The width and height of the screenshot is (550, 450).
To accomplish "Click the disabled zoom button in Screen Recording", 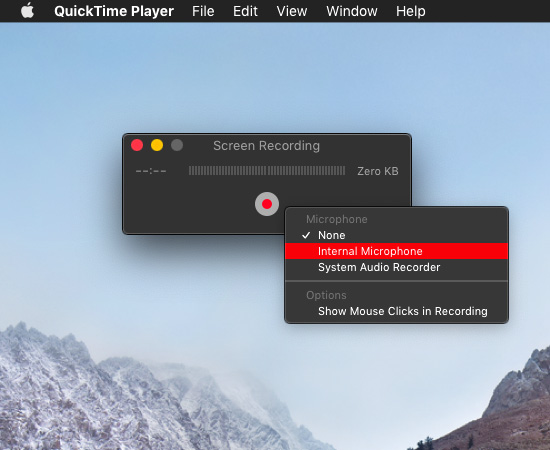I will pyautogui.click(x=177, y=145).
